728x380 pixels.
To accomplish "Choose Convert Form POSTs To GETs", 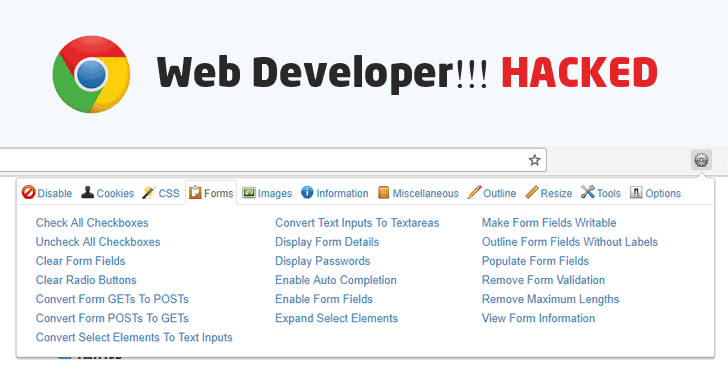I will (x=112, y=318).
